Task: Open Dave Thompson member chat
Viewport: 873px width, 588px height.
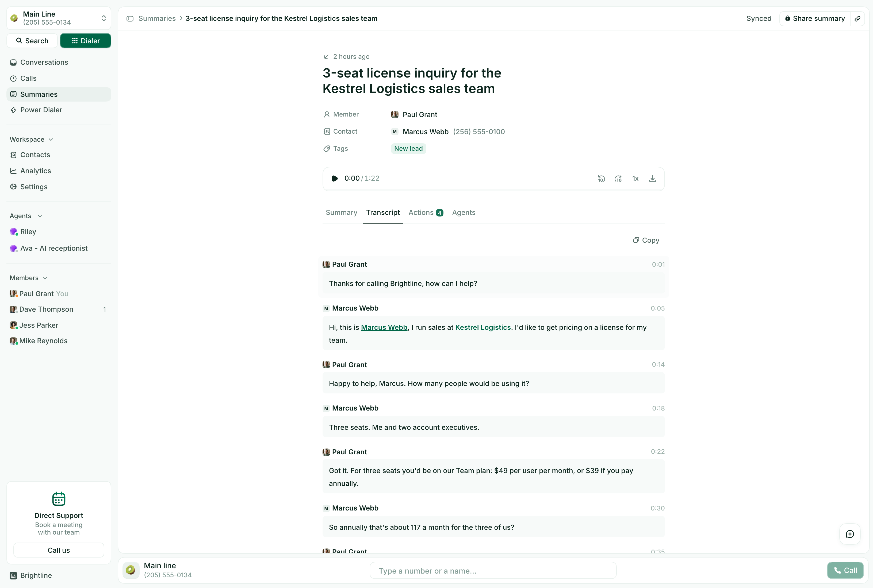Action: tap(59, 310)
